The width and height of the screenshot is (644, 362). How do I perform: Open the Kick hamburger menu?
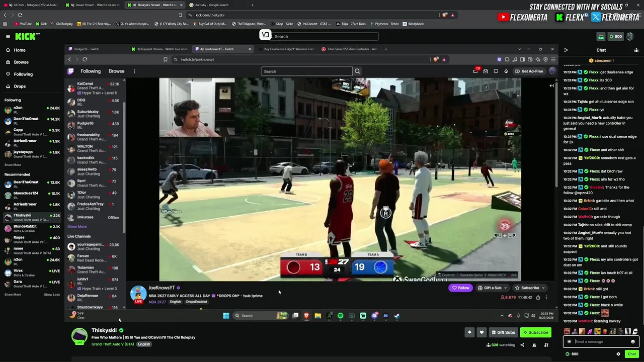(x=8, y=36)
